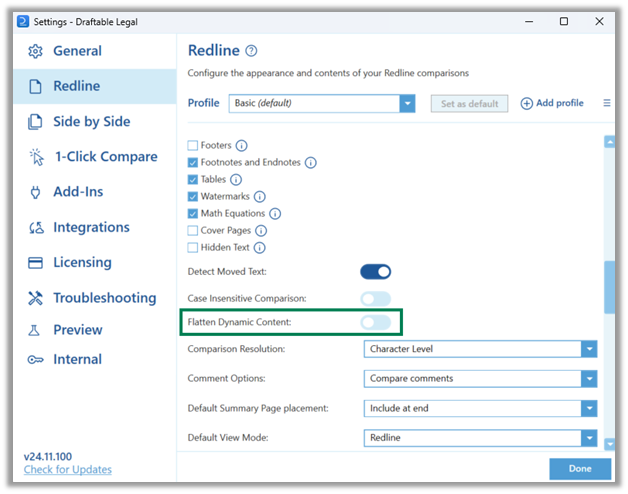
Task: Open Preview settings
Action: pyautogui.click(x=95, y=330)
